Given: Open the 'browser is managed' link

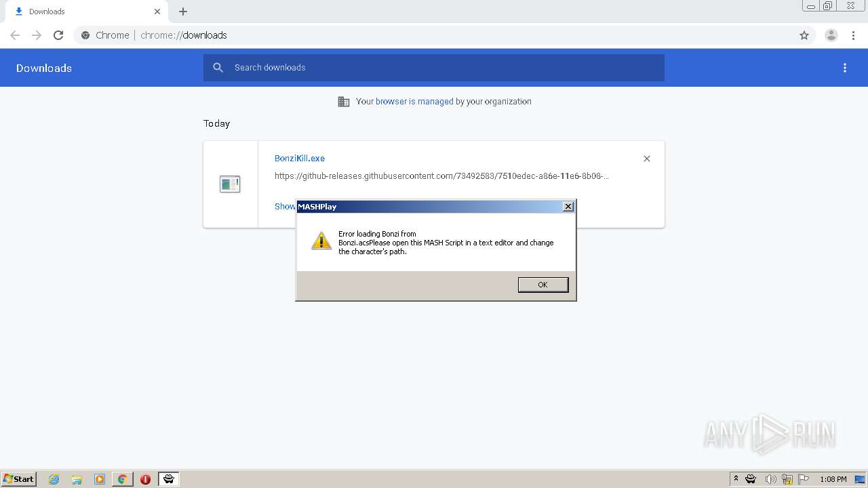Looking at the screenshot, I should point(414,102).
